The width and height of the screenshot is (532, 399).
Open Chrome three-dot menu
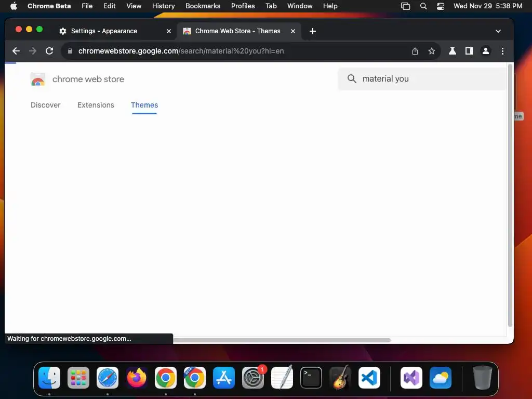(x=502, y=51)
